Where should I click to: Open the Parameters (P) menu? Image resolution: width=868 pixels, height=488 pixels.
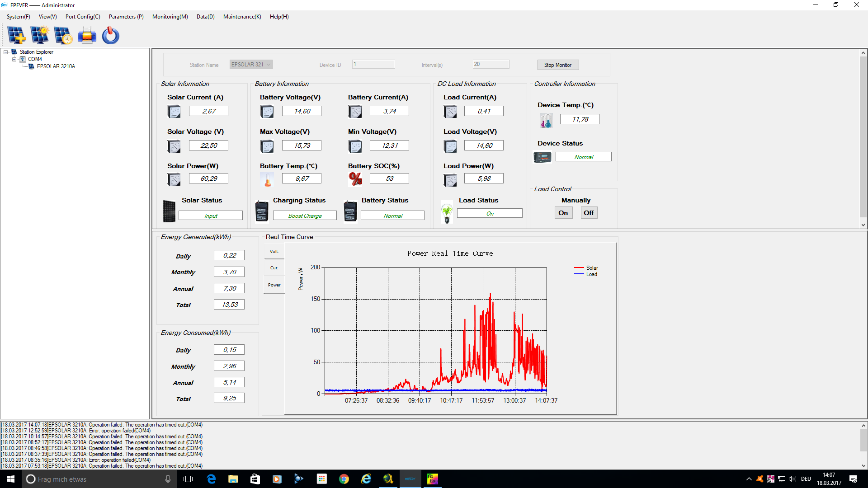point(126,17)
